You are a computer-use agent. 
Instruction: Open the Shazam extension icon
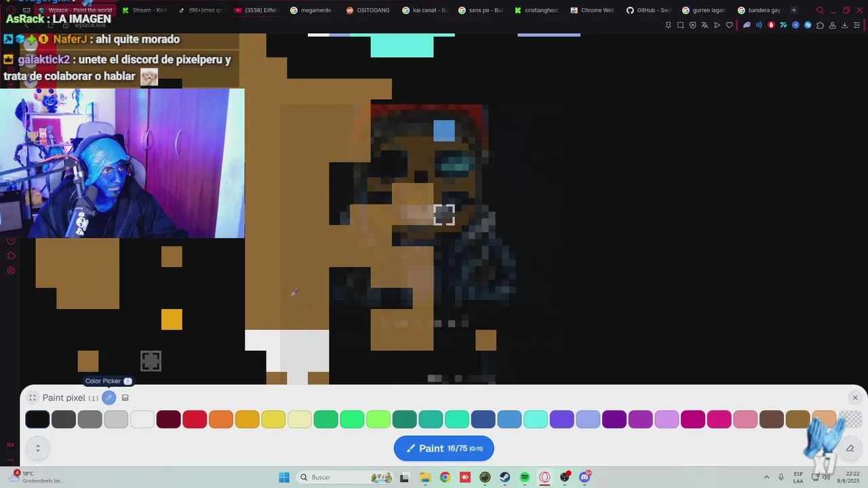click(x=808, y=25)
